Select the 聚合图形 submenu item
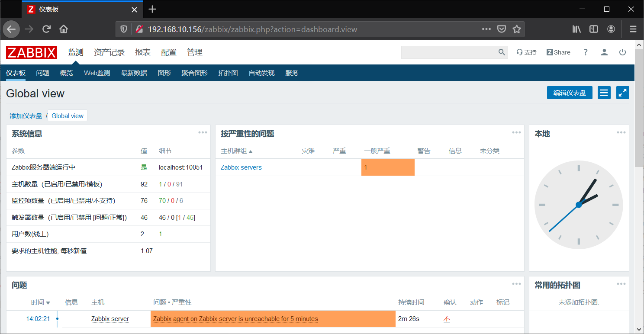The image size is (644, 334). point(195,73)
